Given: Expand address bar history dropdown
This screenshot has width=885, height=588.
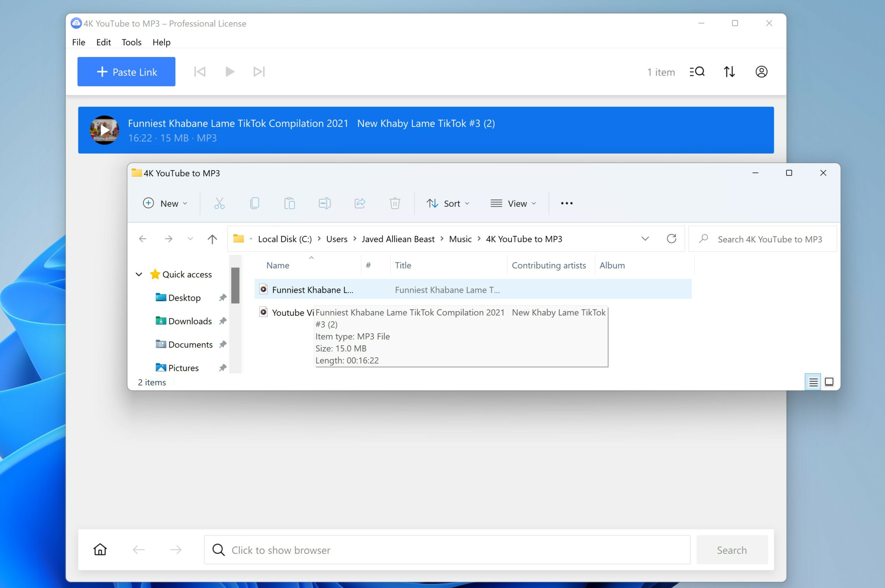Looking at the screenshot, I should tap(645, 239).
